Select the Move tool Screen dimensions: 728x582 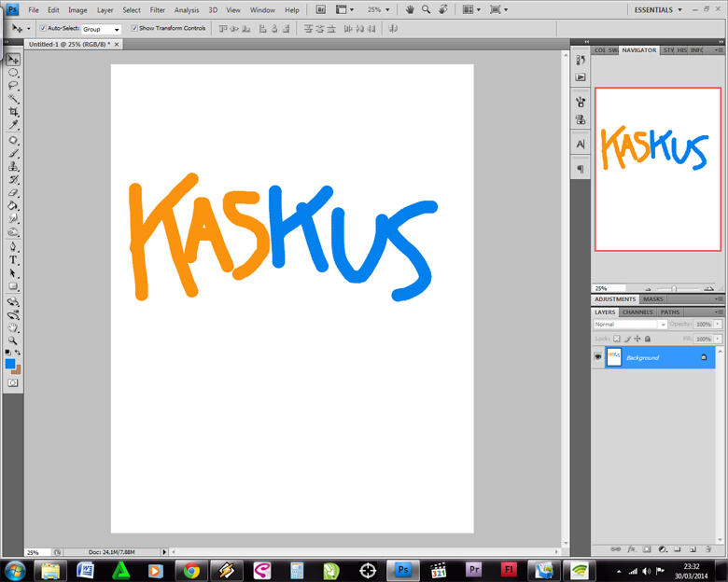[13, 60]
